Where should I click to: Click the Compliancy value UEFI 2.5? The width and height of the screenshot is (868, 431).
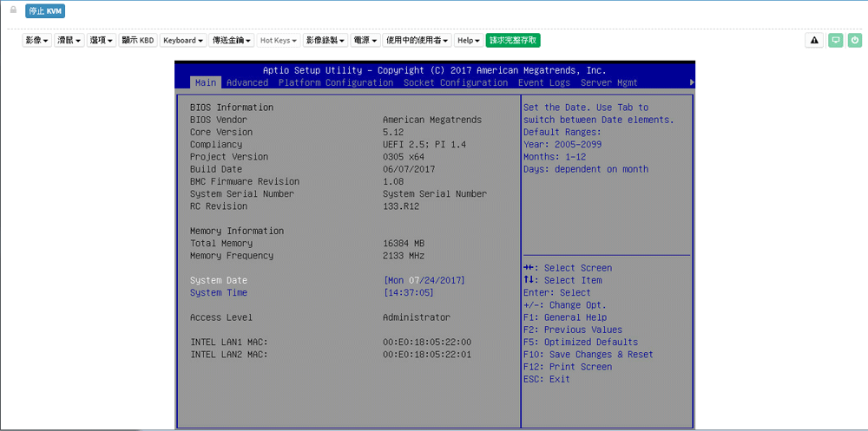point(424,145)
